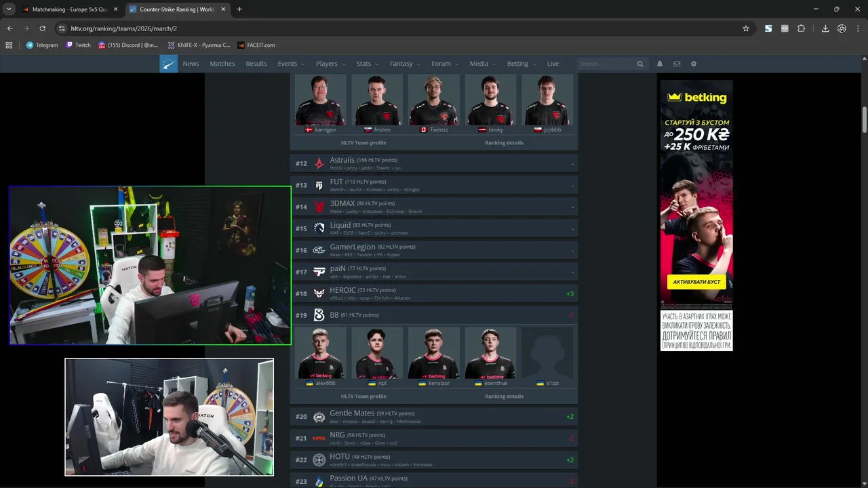The height and width of the screenshot is (488, 868).
Task: Bookmark this page with star icon
Action: pyautogui.click(x=746, y=28)
